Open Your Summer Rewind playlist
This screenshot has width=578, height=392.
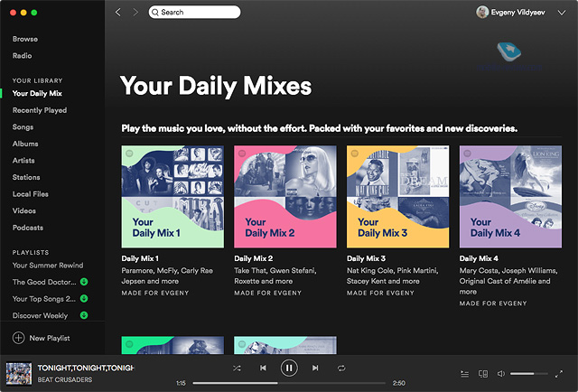[48, 266]
